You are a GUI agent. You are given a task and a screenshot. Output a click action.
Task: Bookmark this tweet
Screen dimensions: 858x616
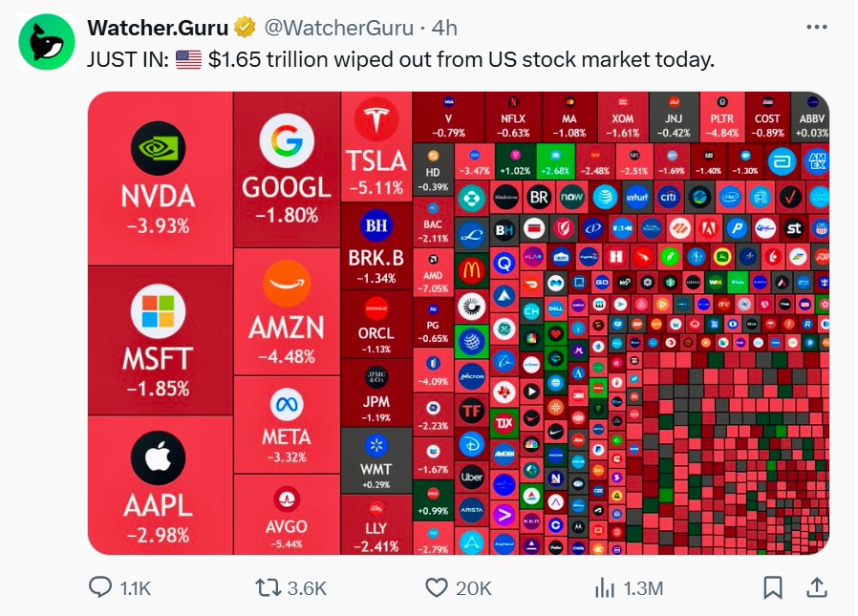coord(774,586)
